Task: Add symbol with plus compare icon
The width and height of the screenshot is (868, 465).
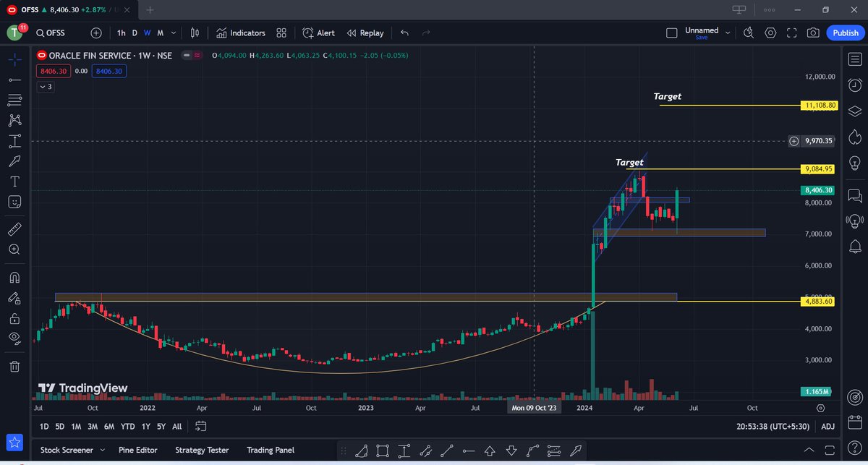Action: 96,33
